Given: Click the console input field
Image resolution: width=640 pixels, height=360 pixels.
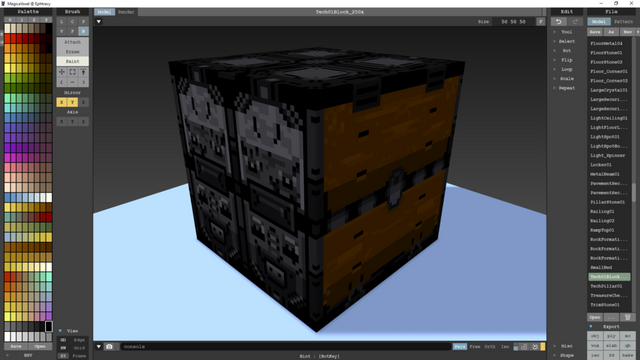Looking at the screenshot, I should click(x=286, y=347).
